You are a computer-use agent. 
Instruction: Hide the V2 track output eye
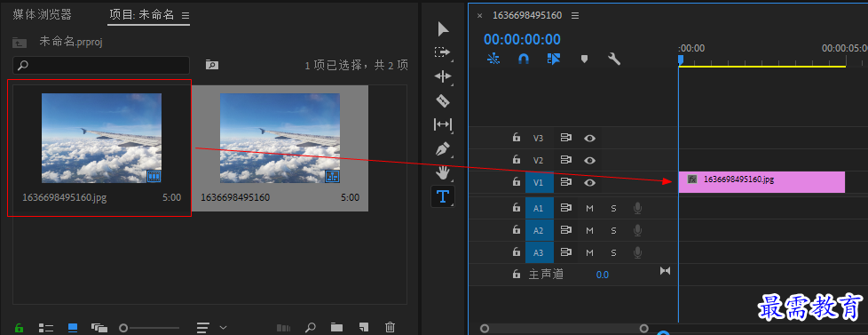pyautogui.click(x=589, y=160)
